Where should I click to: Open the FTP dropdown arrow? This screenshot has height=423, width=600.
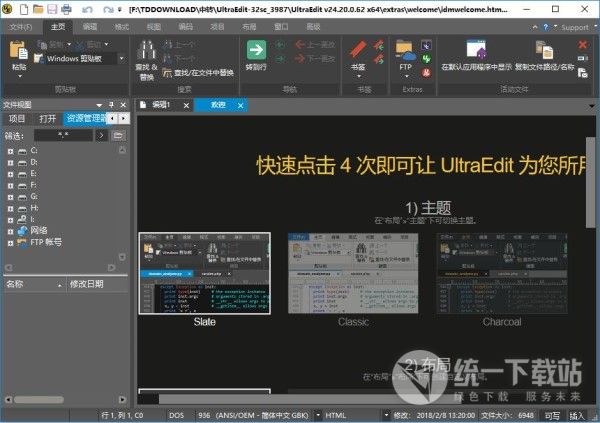[407, 76]
